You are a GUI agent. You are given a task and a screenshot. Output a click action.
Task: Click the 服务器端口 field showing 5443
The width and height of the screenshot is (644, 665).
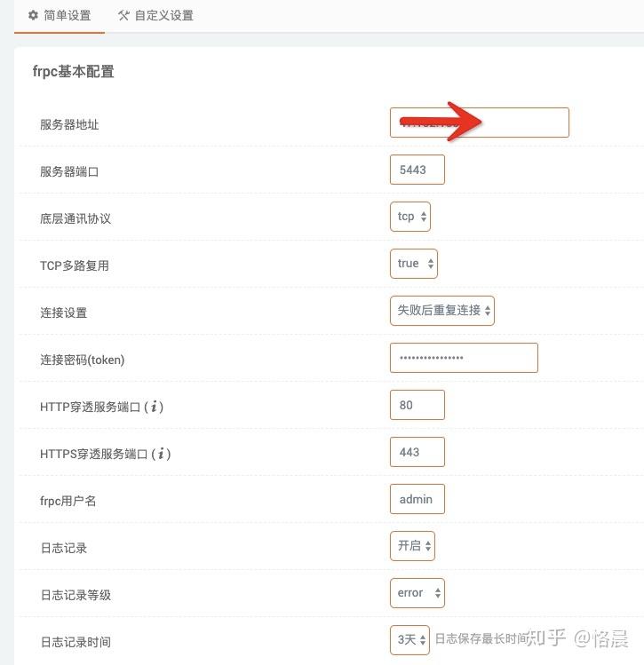pyautogui.click(x=417, y=170)
